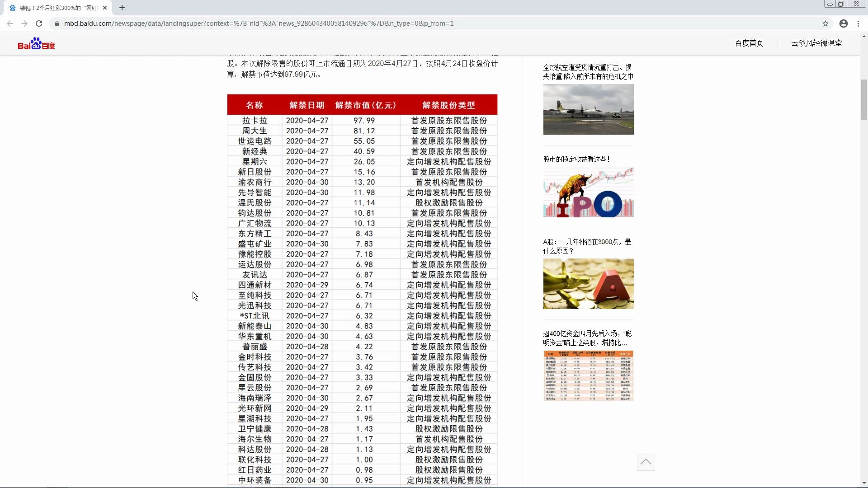Click 股权激励限售股份 in 联化科技 row

[x=448, y=460]
